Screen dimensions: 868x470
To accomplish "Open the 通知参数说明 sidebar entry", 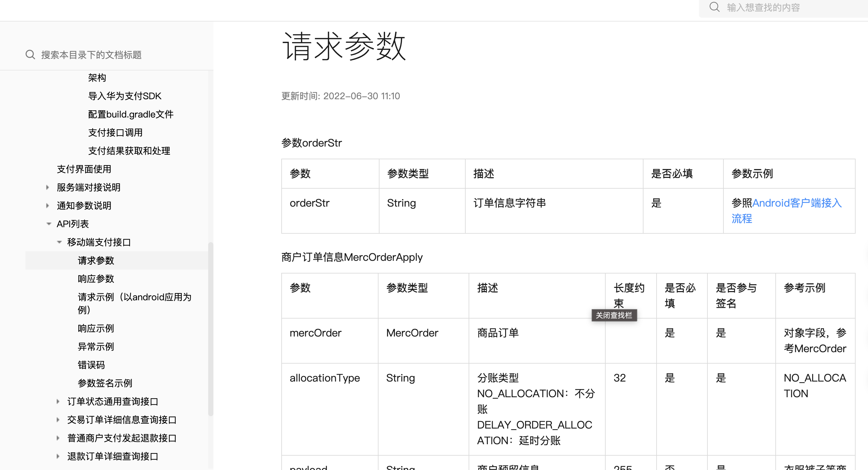I will pyautogui.click(x=84, y=206).
